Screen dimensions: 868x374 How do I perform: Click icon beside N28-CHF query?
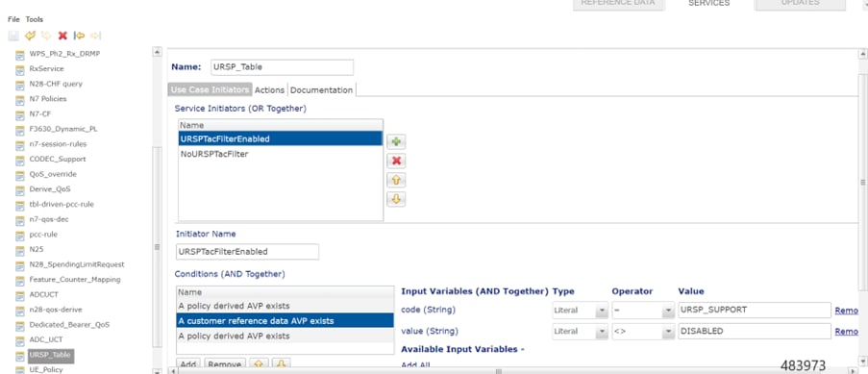click(20, 85)
